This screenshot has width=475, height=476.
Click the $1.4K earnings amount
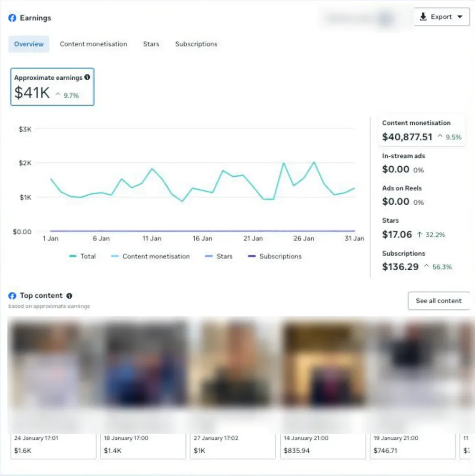point(113,450)
